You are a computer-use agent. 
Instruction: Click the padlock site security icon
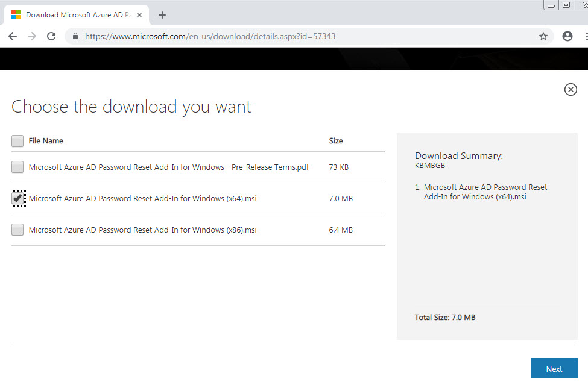tap(75, 36)
